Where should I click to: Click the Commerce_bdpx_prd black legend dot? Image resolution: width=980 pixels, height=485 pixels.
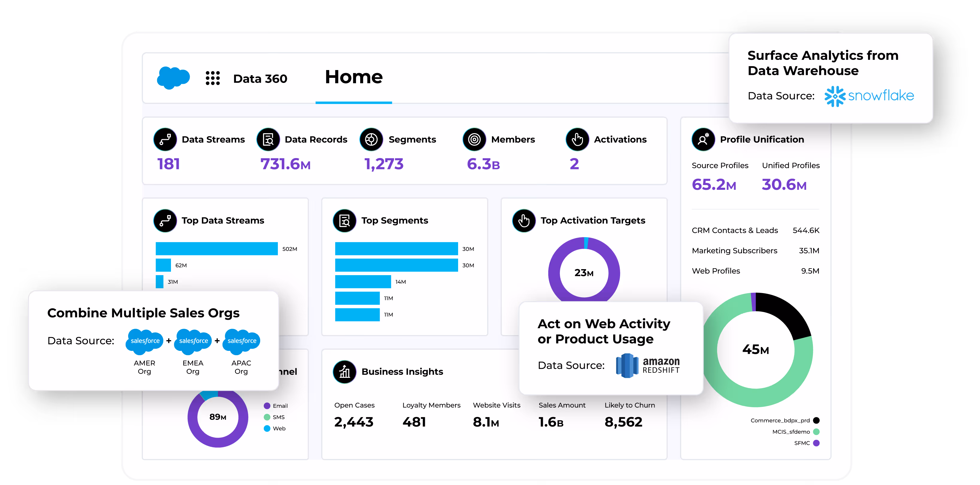tap(817, 420)
